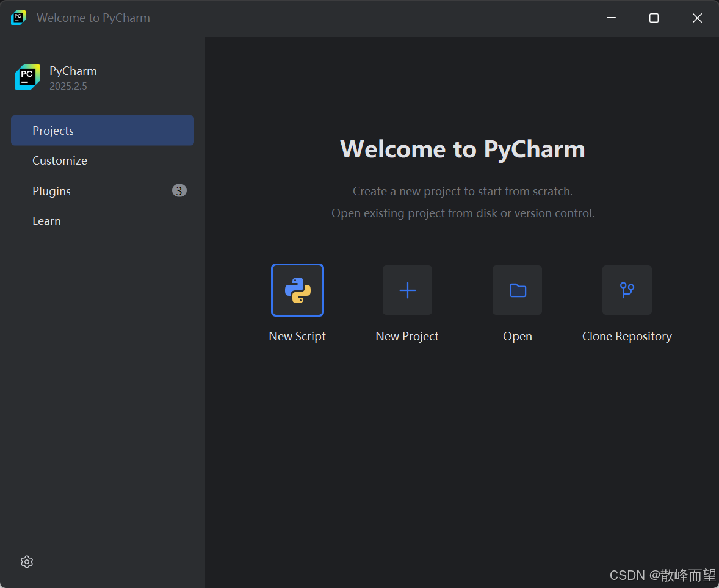This screenshot has width=719, height=588.
Task: Click the New Script label
Action: pos(297,337)
